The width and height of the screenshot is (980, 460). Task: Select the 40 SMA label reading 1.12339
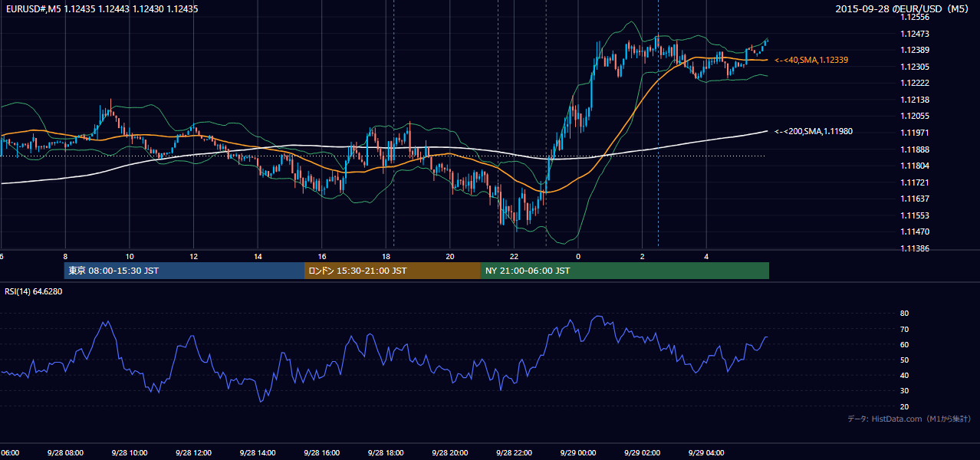(x=811, y=60)
